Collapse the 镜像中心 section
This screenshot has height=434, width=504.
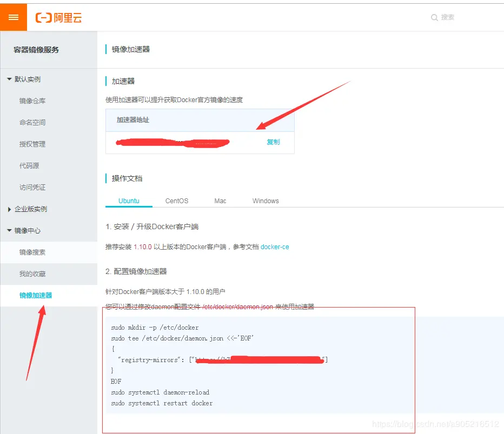coord(9,230)
